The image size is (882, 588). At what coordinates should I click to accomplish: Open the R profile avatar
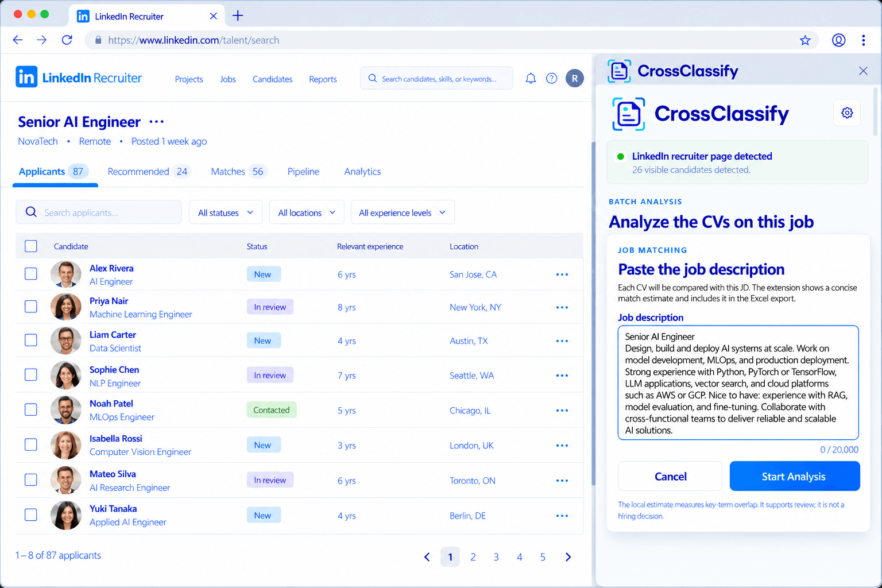[x=575, y=78]
